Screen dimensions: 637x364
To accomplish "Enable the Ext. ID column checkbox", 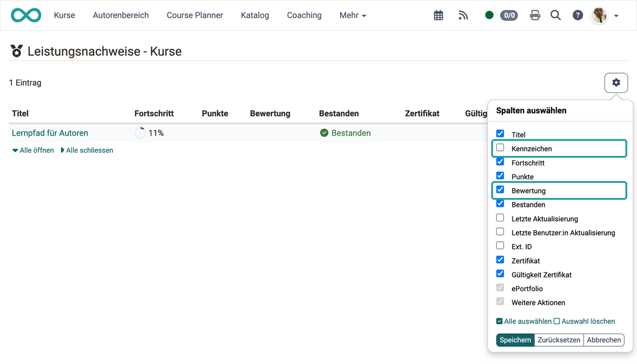I will 500,246.
